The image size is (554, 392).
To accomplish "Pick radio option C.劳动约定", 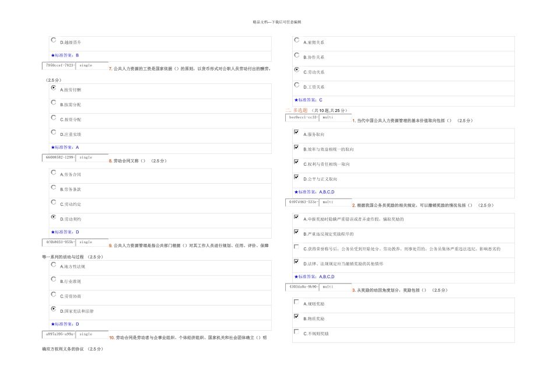I will pyautogui.click(x=53, y=202).
